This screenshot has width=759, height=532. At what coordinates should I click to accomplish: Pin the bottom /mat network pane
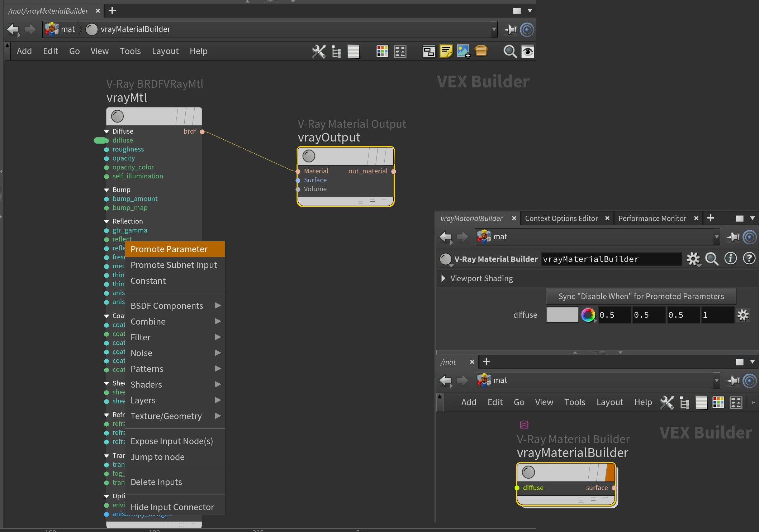(732, 380)
